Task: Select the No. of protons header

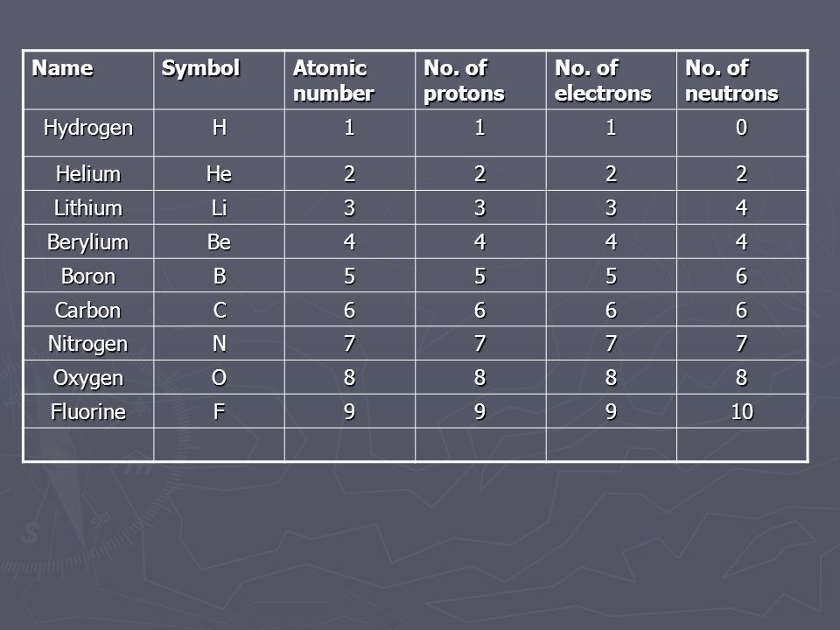Action: [480, 80]
